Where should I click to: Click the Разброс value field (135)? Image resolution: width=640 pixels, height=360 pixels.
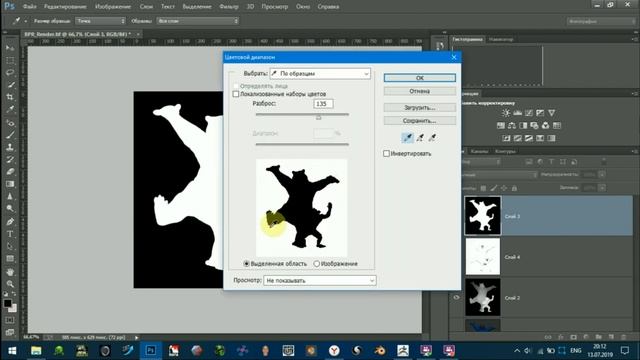click(x=323, y=104)
